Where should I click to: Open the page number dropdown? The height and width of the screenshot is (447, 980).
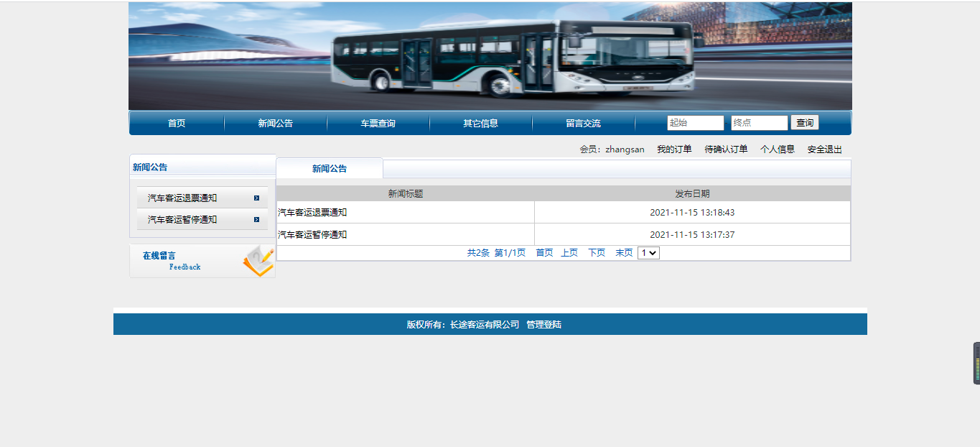coord(648,253)
